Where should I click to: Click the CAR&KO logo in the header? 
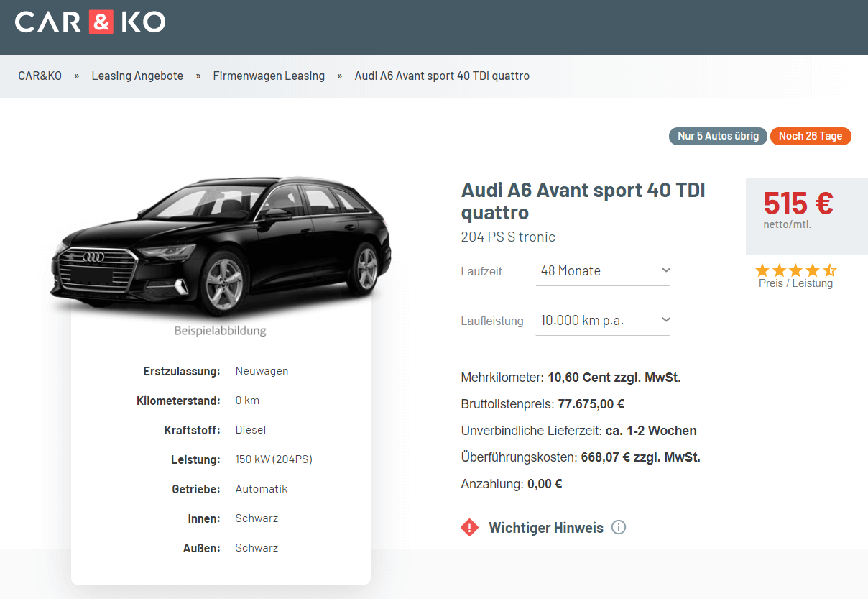click(x=91, y=22)
